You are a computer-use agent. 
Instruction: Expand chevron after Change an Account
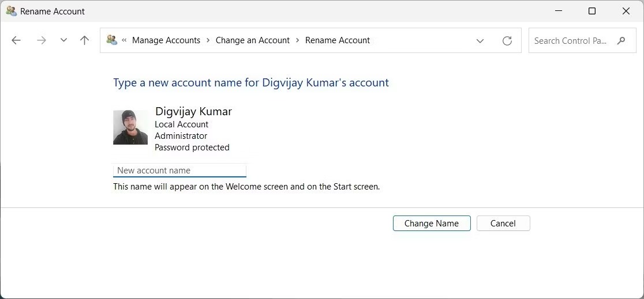tap(297, 40)
